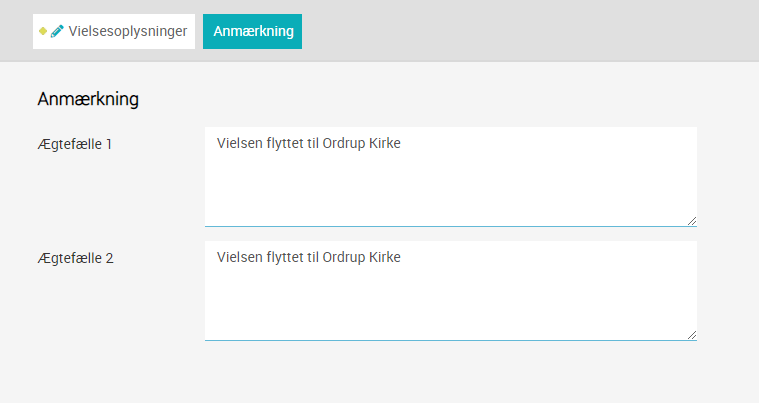Click the Anmærkning section heading
The width and height of the screenshot is (759, 403).
coord(88,99)
